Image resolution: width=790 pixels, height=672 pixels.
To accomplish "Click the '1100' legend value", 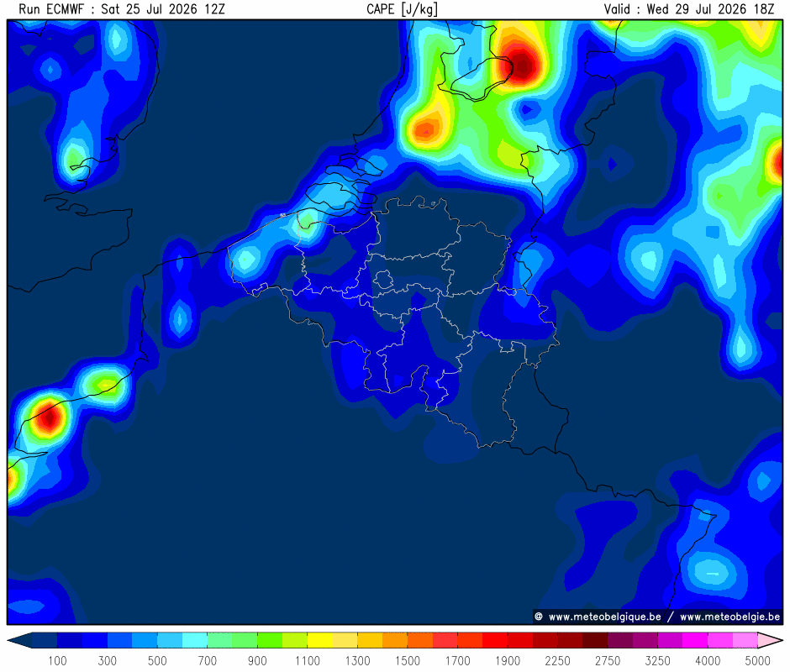I will click(308, 661).
